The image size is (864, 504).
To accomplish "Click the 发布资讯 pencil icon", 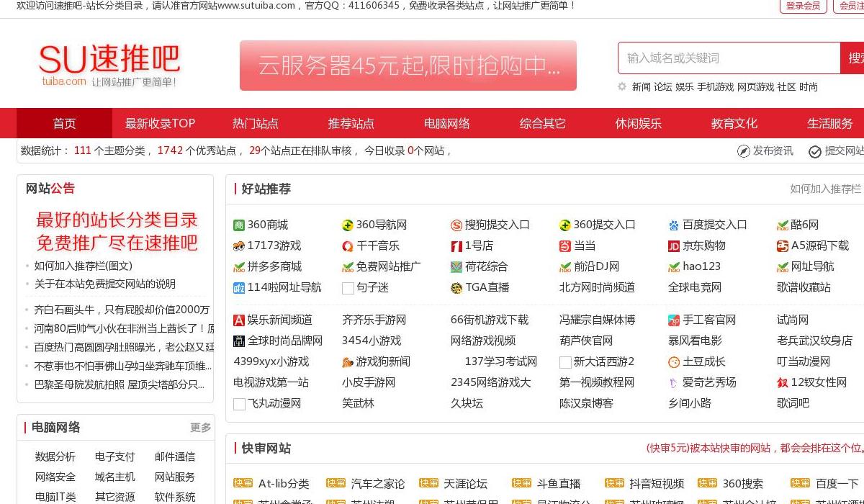I will (x=744, y=151).
